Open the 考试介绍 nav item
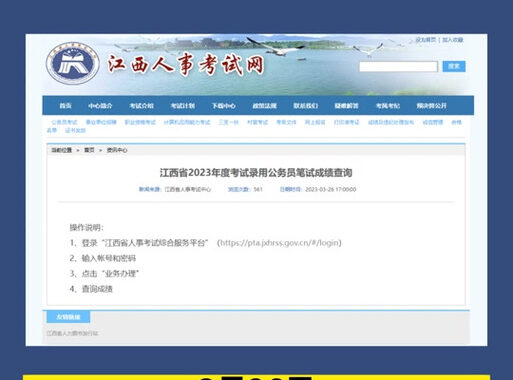 tap(141, 106)
